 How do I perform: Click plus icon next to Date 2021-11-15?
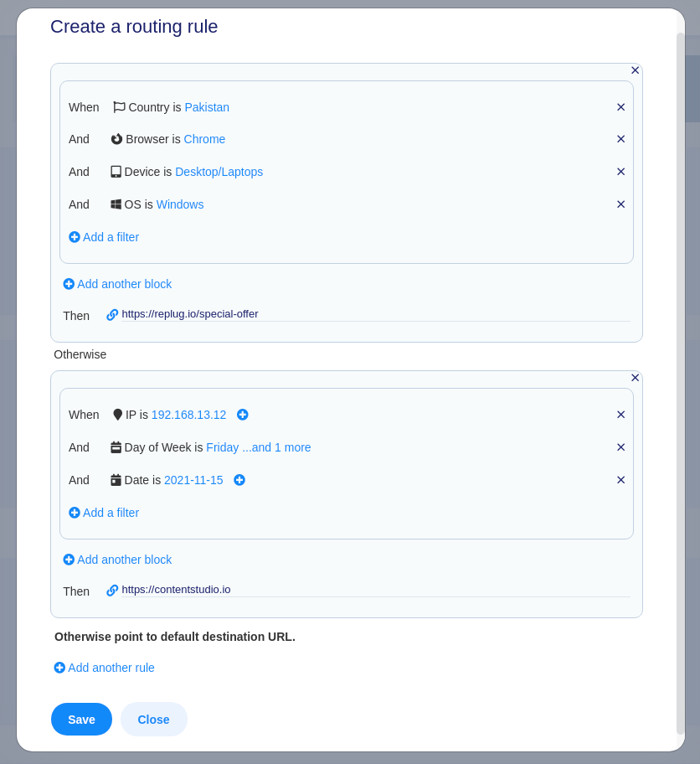tap(239, 480)
